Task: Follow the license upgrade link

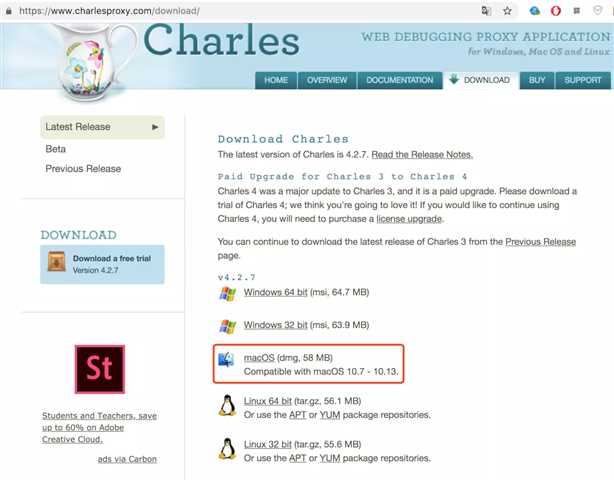Action: point(409,219)
